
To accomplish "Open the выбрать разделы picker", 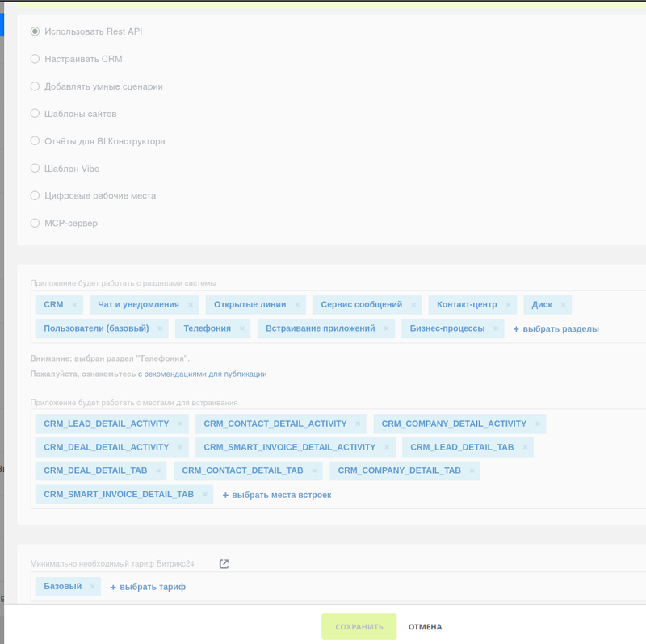I will tap(558, 328).
